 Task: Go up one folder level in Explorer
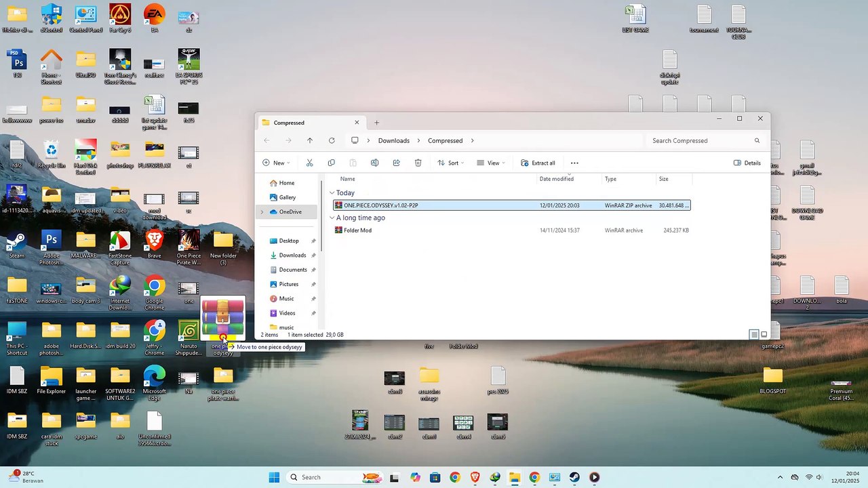point(310,140)
